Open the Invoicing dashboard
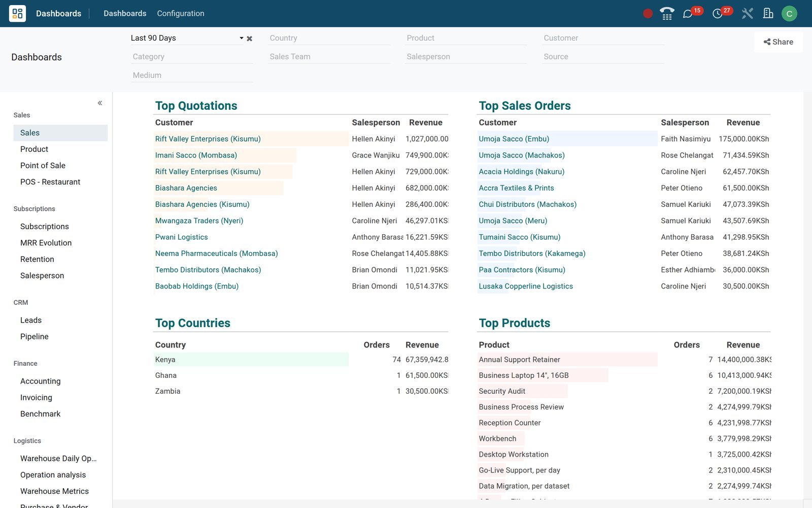812x508 pixels. (60, 397)
